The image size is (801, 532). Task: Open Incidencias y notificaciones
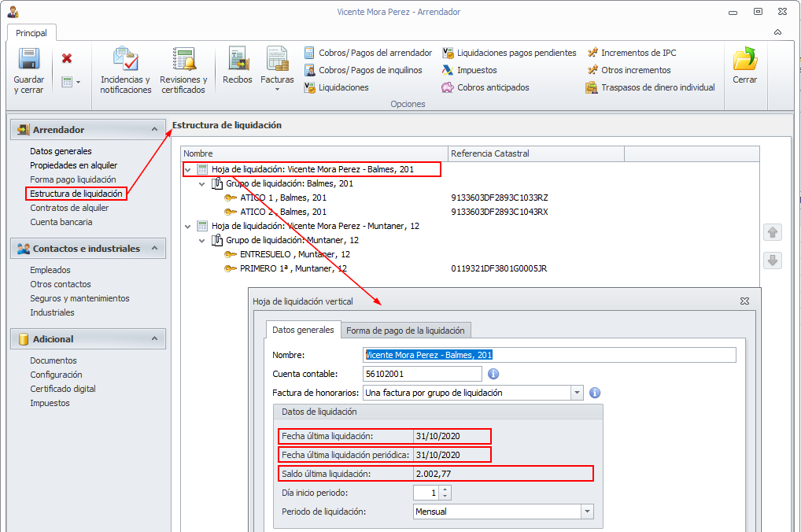[x=125, y=60]
